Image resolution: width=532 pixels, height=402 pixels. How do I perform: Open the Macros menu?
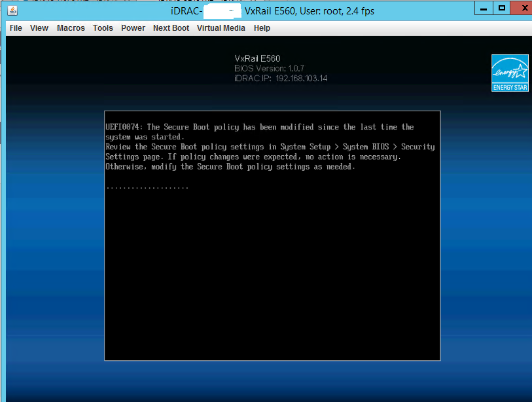point(70,28)
